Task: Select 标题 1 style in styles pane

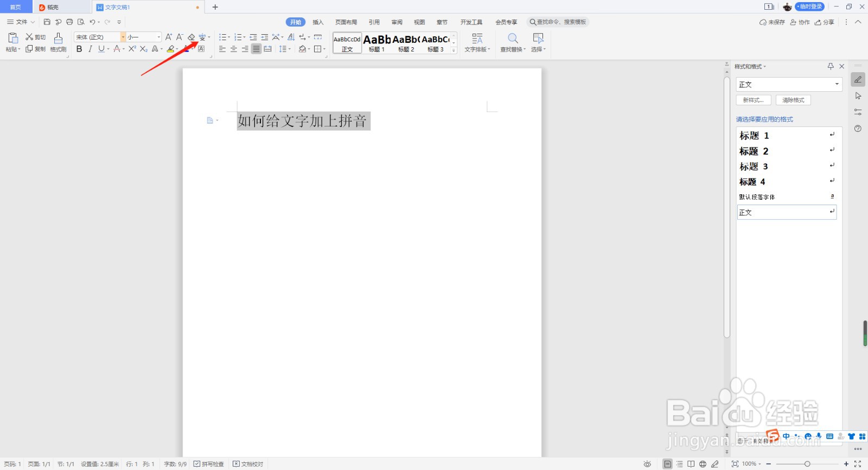Action: tap(787, 135)
